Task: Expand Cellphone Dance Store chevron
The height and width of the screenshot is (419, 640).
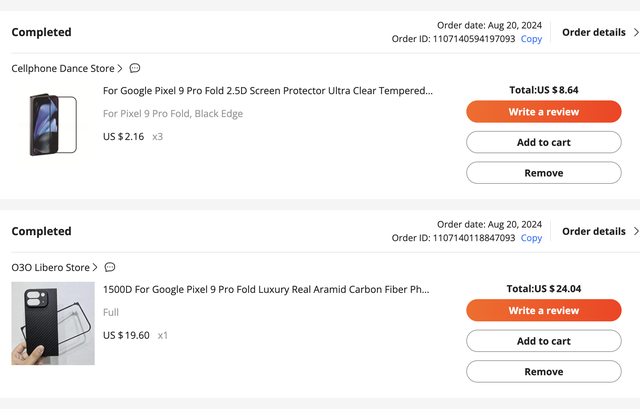Action: point(121,69)
